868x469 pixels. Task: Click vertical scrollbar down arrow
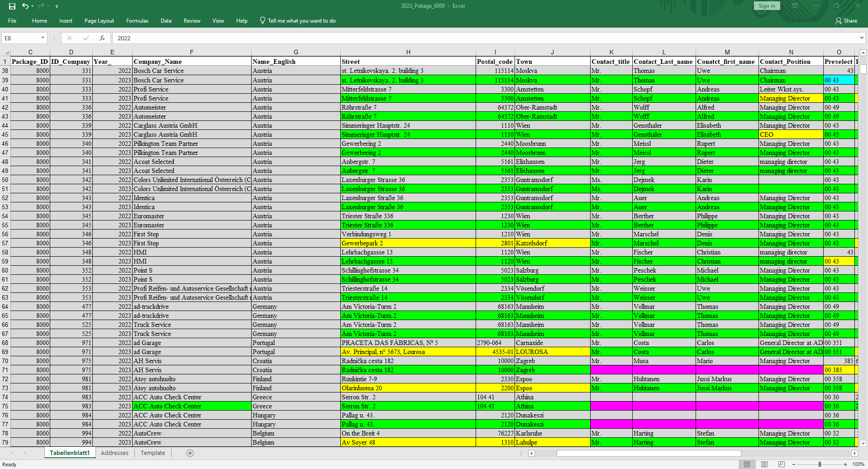863,443
